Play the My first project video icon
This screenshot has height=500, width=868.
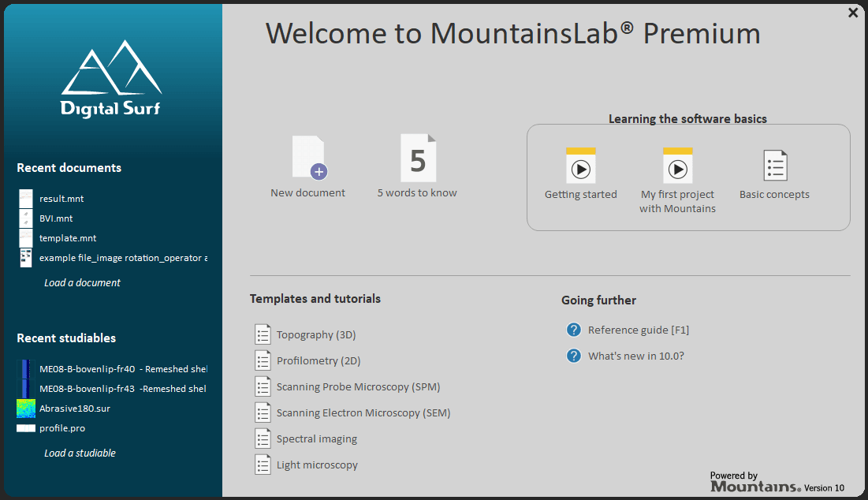point(677,166)
